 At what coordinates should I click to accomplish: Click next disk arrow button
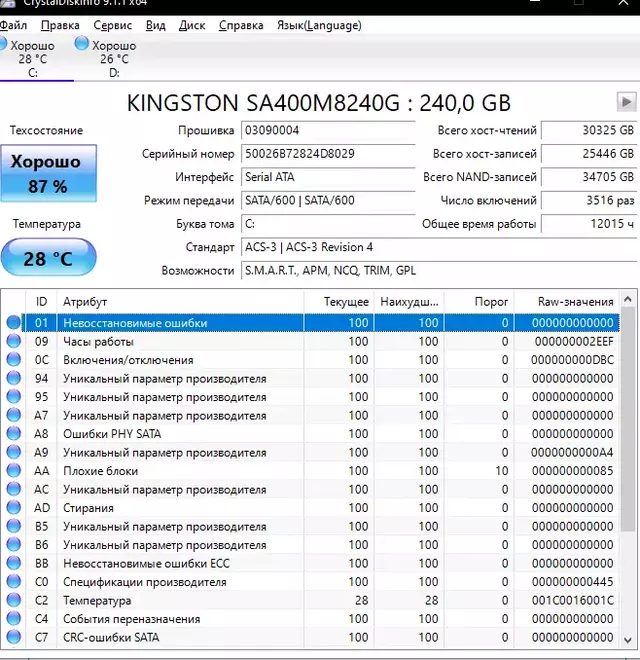[627, 102]
